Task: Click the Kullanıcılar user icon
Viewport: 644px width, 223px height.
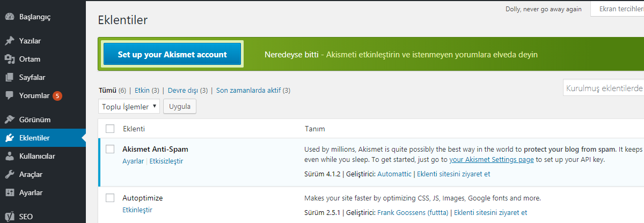Action: pyautogui.click(x=10, y=156)
